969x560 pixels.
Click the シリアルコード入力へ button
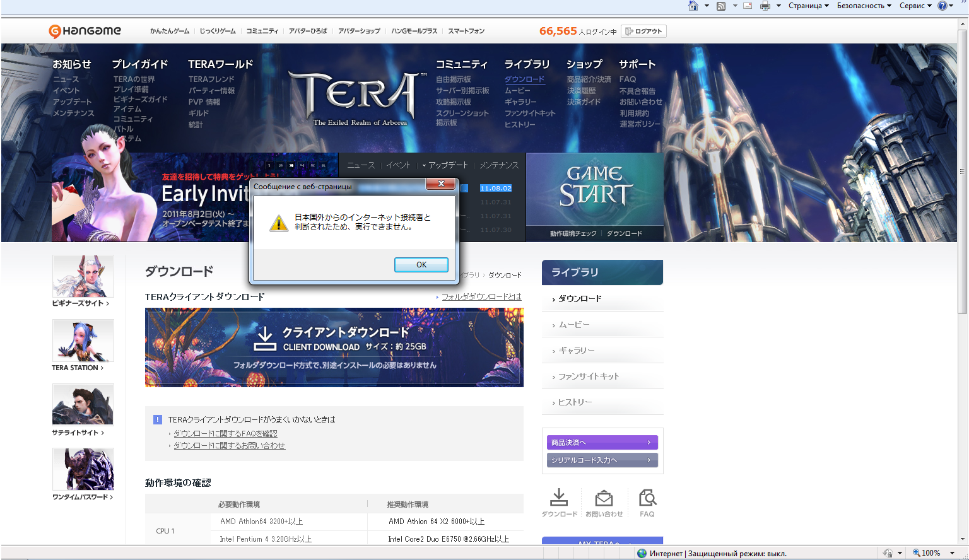[602, 460]
